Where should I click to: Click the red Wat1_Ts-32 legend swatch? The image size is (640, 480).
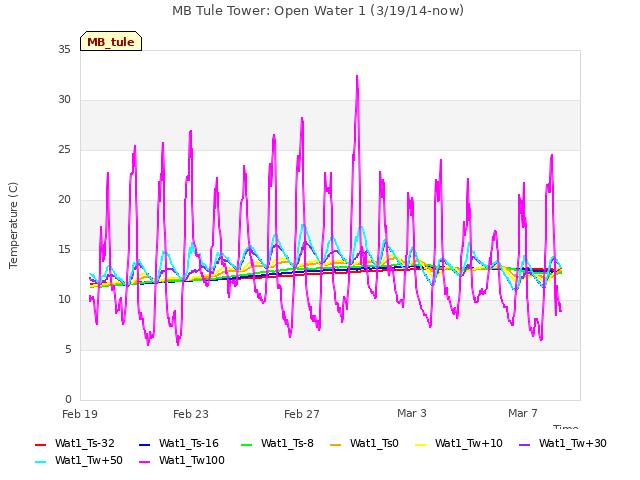(40, 444)
